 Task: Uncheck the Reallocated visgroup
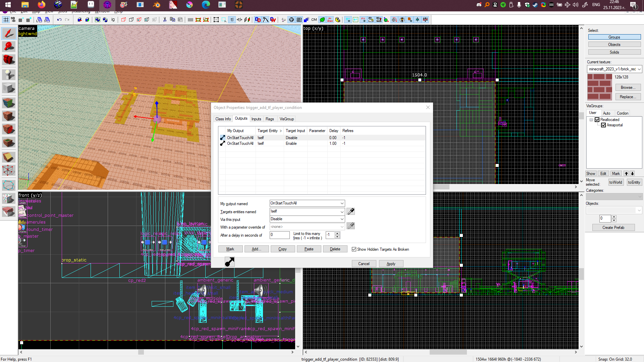597,120
